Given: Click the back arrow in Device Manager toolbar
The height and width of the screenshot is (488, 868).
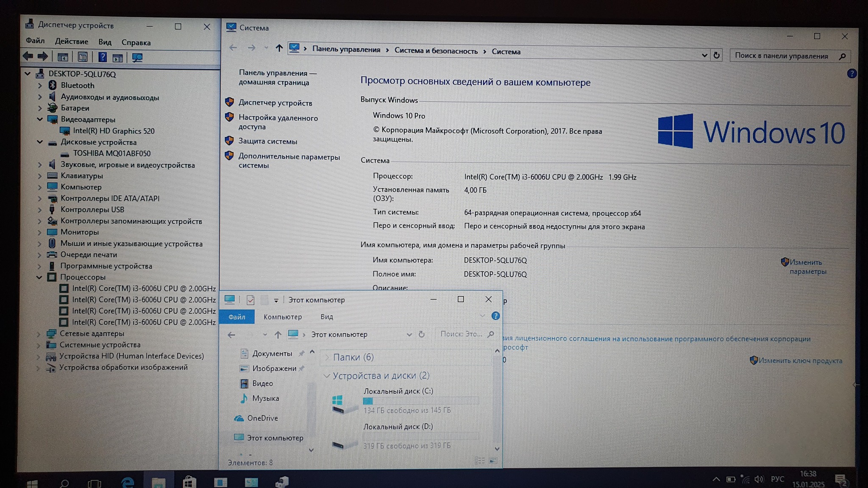Looking at the screenshot, I should click(28, 56).
